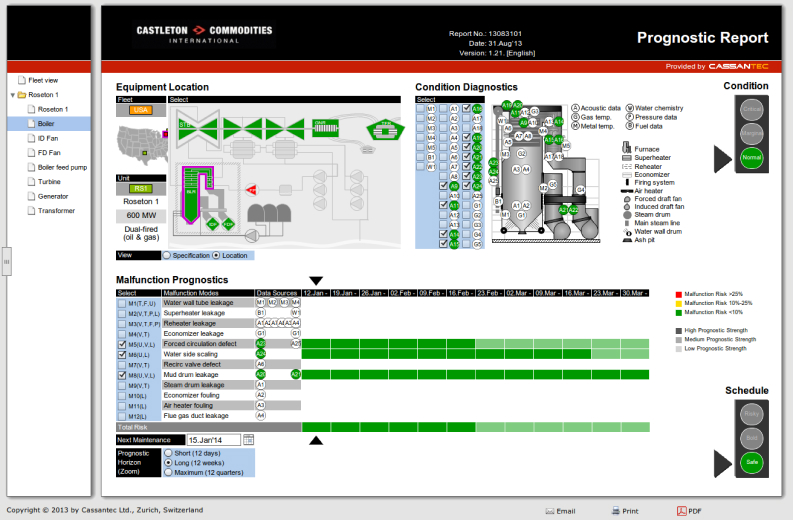Select the TFR transformer pentagon icon

(x=385, y=131)
